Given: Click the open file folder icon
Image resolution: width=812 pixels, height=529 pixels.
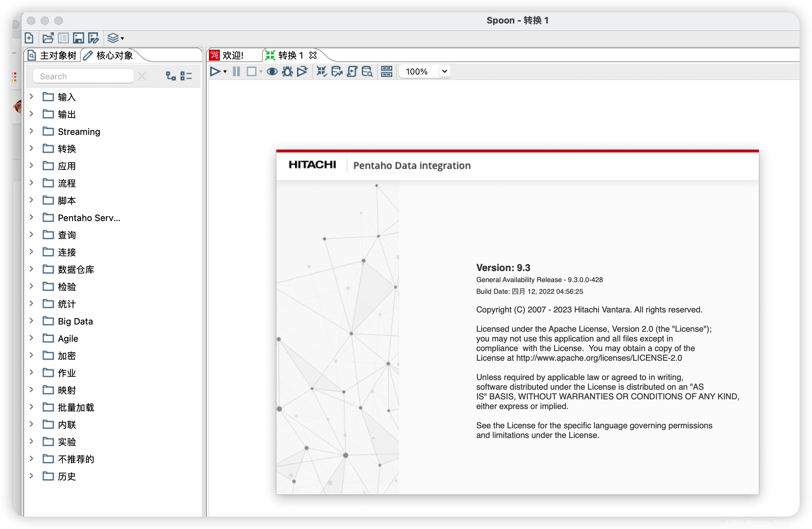Looking at the screenshot, I should click(48, 38).
